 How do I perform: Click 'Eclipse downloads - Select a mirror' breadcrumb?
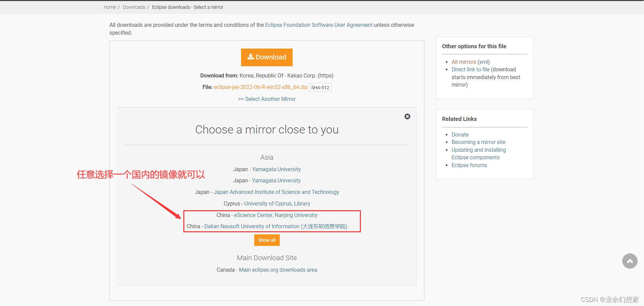point(187,7)
